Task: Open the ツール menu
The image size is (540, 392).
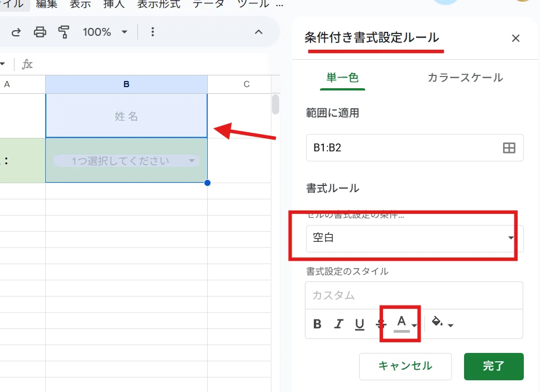Action: click(x=253, y=4)
